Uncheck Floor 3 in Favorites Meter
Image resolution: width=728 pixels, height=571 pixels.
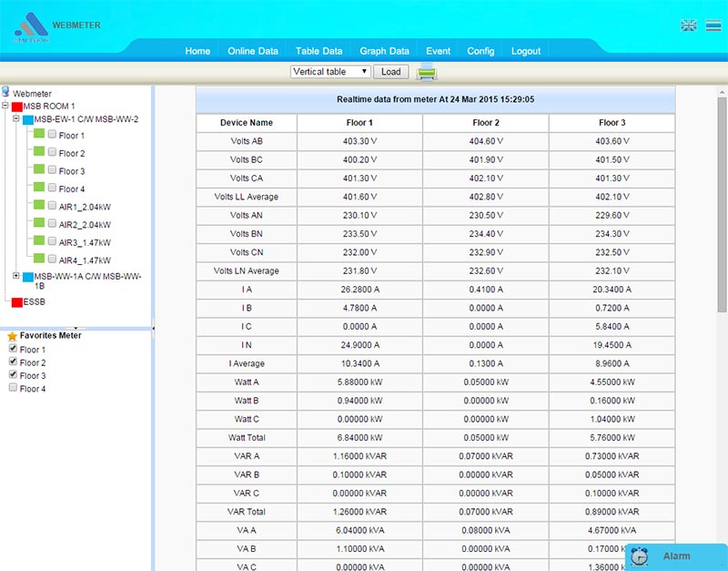pyautogui.click(x=13, y=374)
